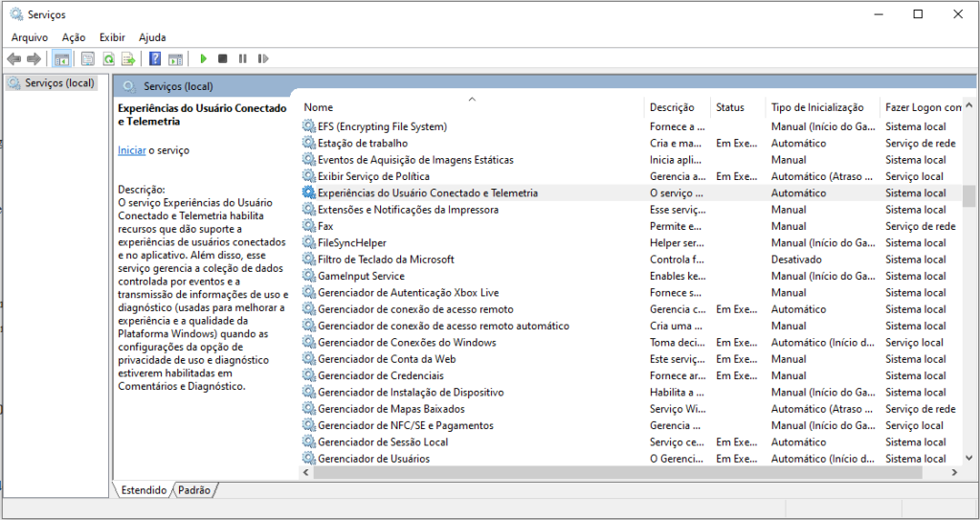The width and height of the screenshot is (980, 520).
Task: Select Gerenciador de NFC/SE e Pagamentos
Action: (406, 425)
